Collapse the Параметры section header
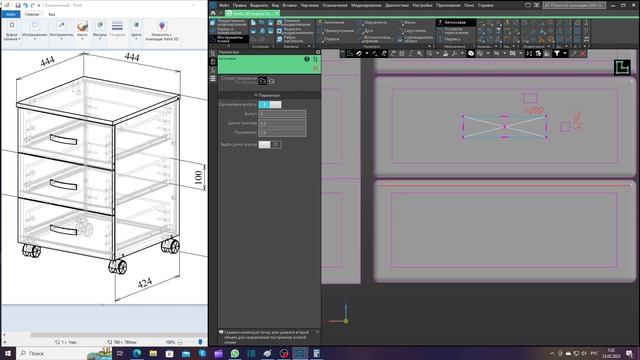 pyautogui.click(x=269, y=95)
